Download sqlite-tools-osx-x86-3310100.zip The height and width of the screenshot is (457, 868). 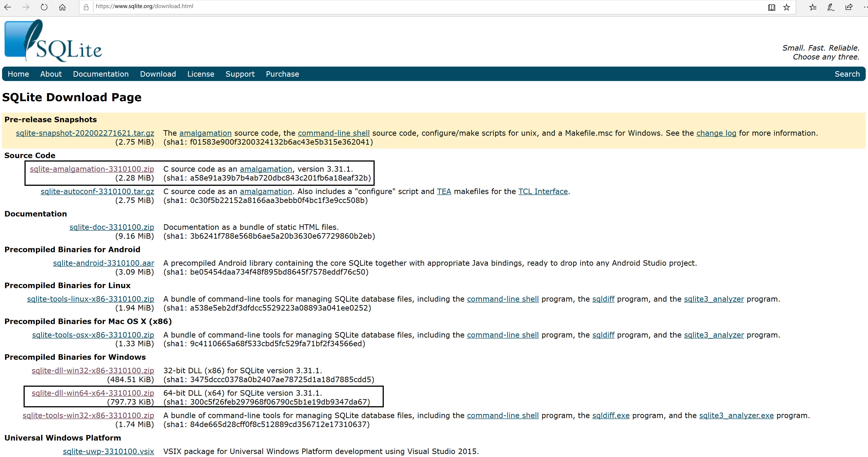[x=93, y=335]
